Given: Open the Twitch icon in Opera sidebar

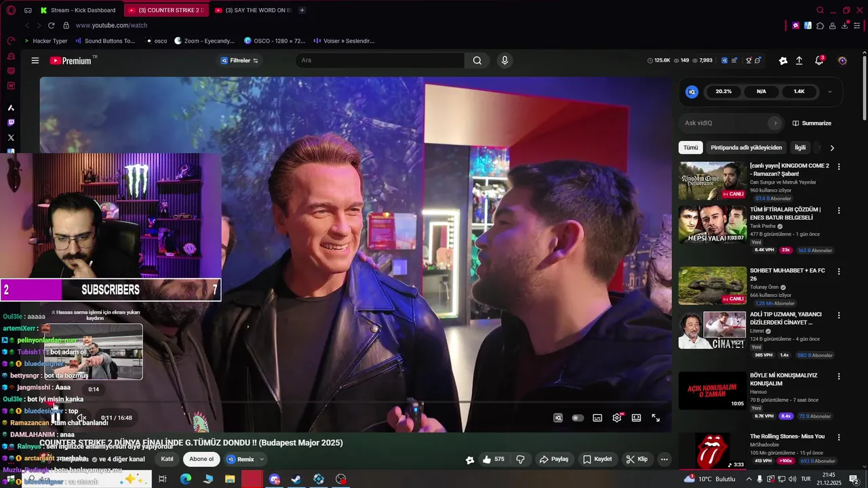Looking at the screenshot, I should (x=11, y=123).
